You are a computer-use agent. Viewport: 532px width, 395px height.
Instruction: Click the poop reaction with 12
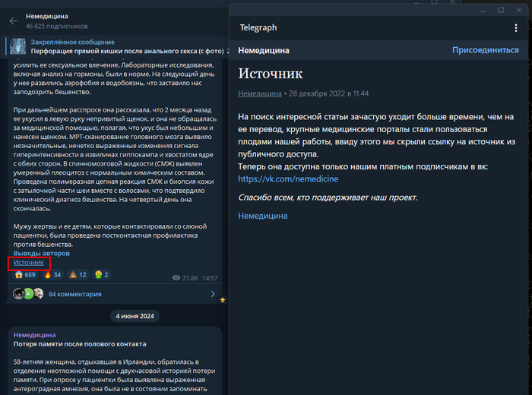(x=78, y=275)
